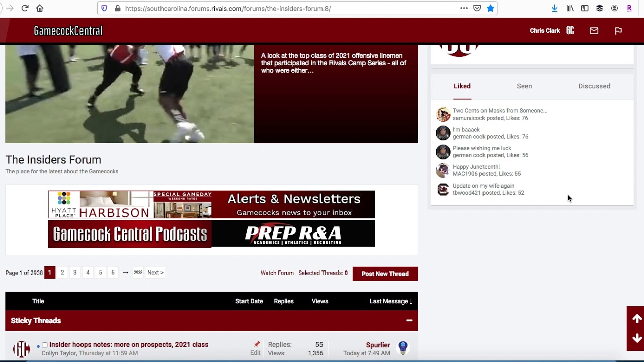Open Gamecock Central Podcasts banner
The height and width of the screenshot is (362, 644).
pyautogui.click(x=130, y=234)
